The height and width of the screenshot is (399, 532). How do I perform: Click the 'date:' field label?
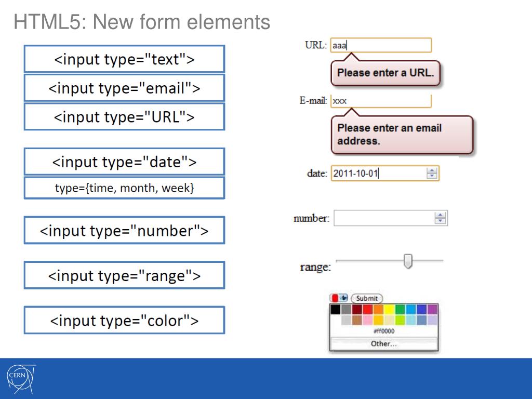317,174
